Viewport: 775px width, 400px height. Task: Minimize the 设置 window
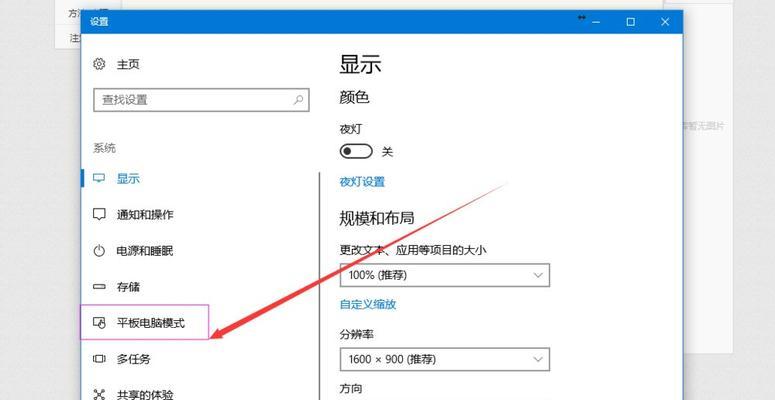pos(597,22)
